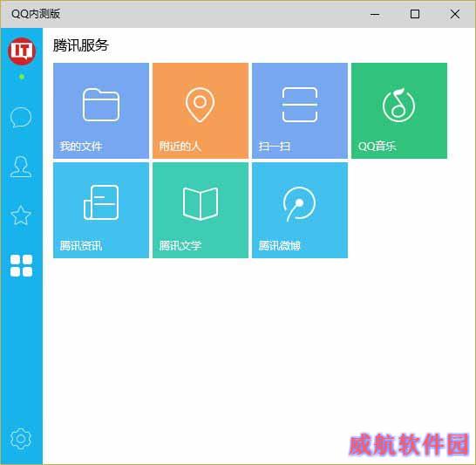
Task: Close the QQ内测版 window
Action: coord(455,14)
